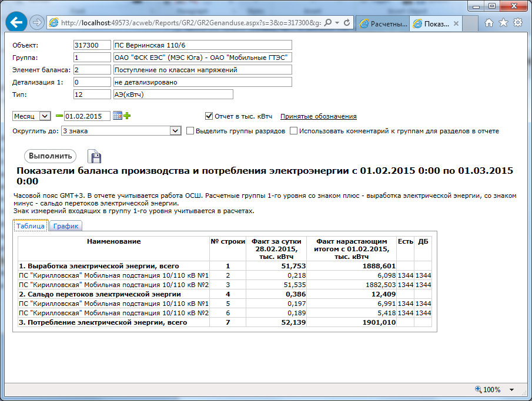Save report with the floppy disk icon
The height and width of the screenshot is (401, 532).
[94, 156]
